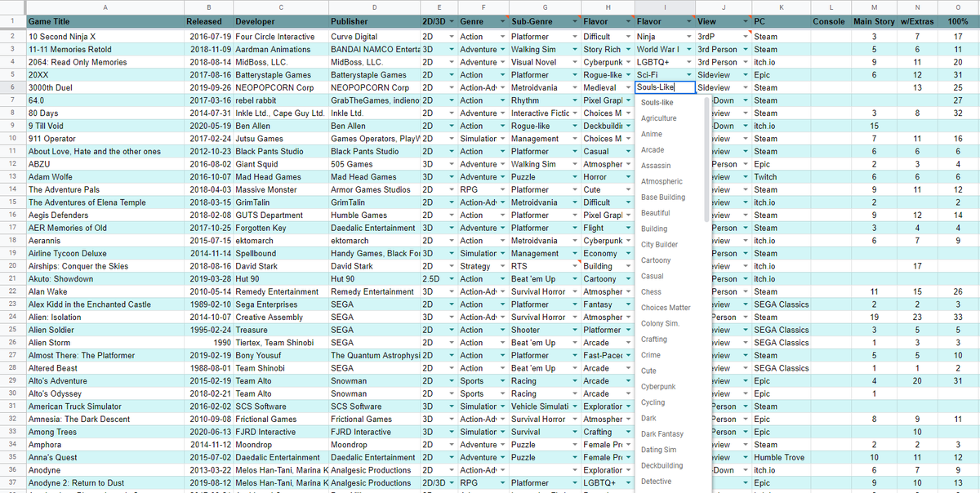Screen dimensions: 980x493
Task: Select column A header
Action: coord(105,7)
